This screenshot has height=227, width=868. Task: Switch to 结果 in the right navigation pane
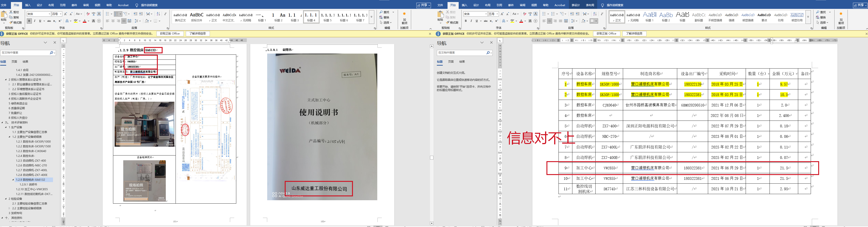tap(462, 62)
